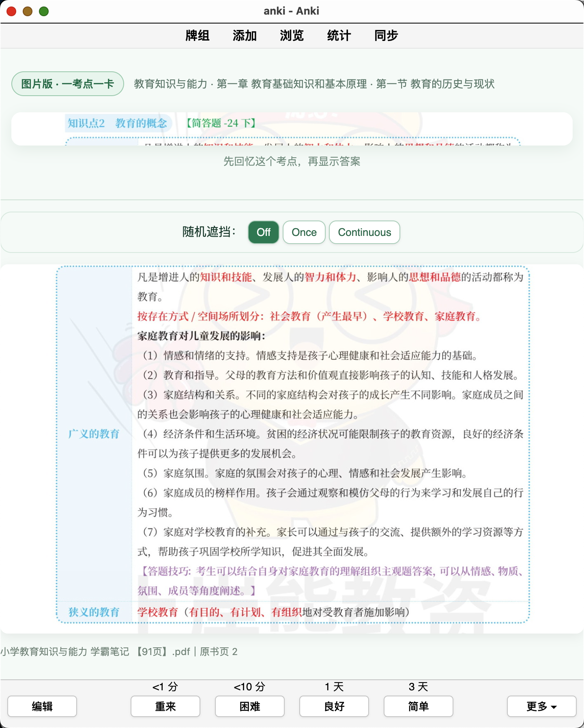
Task: Click the 随机遮挡 label
Action: point(209,232)
